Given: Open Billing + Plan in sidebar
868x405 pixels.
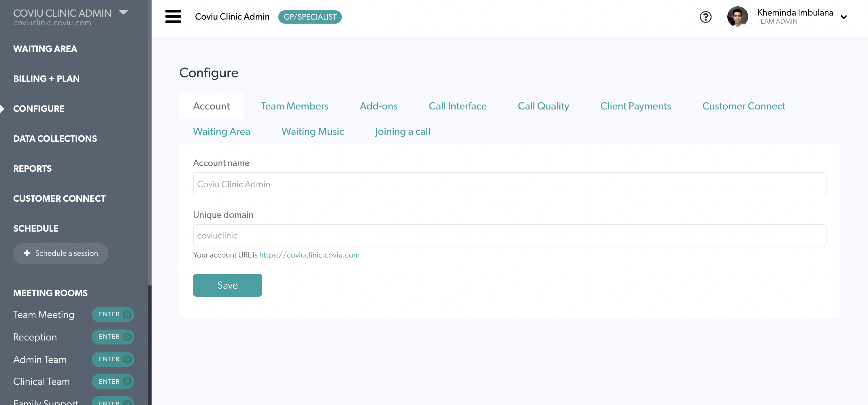Looking at the screenshot, I should (x=46, y=79).
